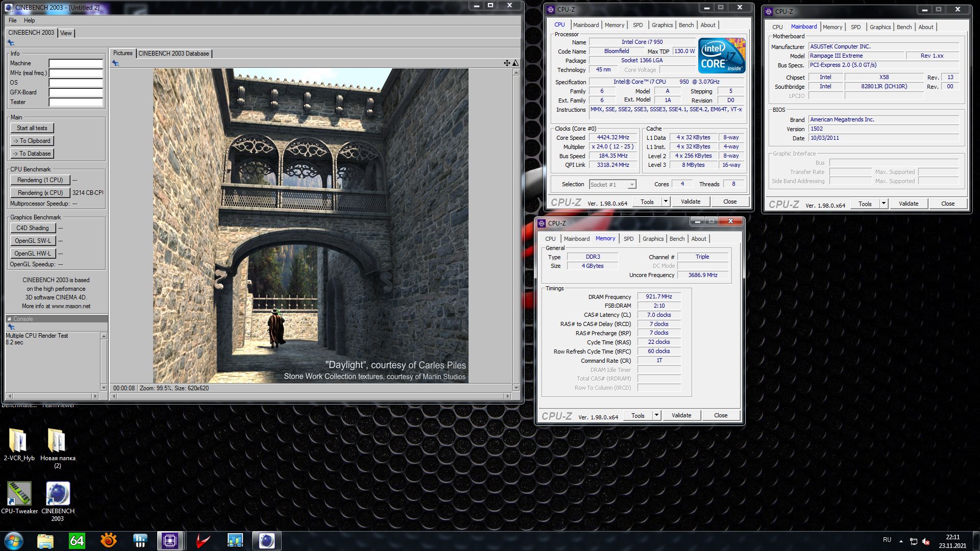Launch the CPU-Tweaker desktop shortcut
Screen dimensions: 980x551
(x=19, y=497)
